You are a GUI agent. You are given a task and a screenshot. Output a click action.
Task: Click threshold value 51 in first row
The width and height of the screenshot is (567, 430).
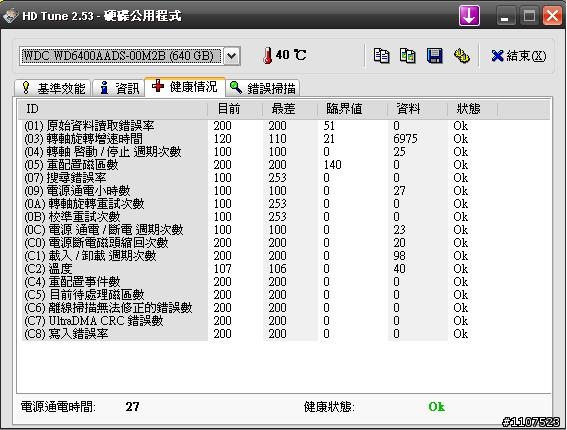click(329, 126)
